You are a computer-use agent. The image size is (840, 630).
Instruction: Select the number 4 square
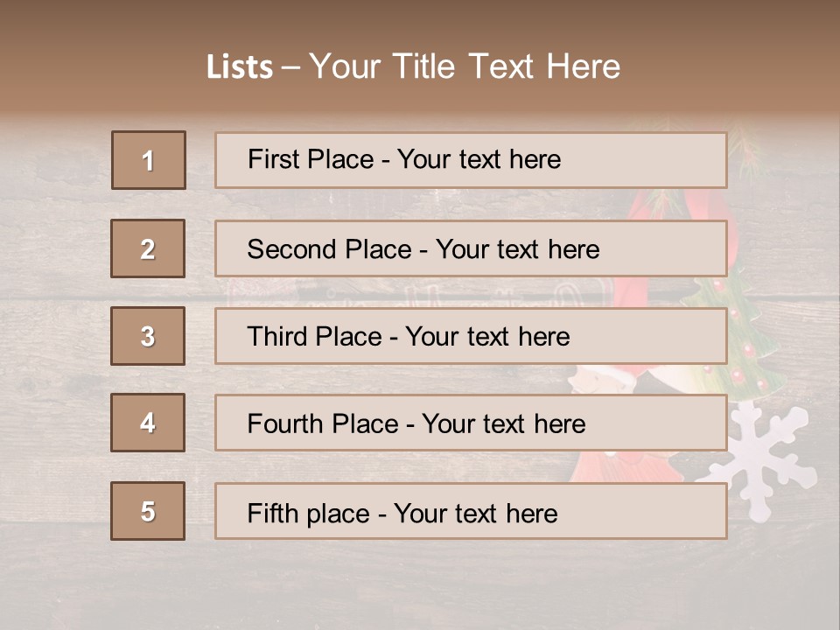coord(148,423)
